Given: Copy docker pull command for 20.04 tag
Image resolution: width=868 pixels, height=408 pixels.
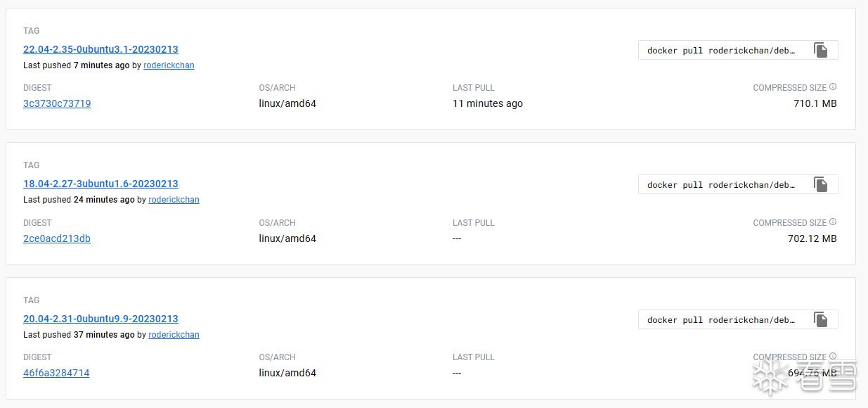Looking at the screenshot, I should (820, 319).
